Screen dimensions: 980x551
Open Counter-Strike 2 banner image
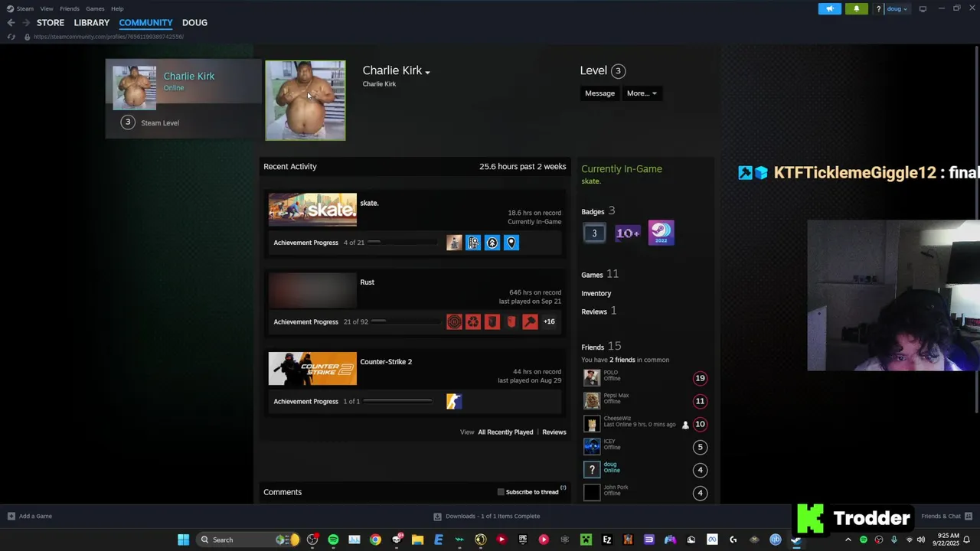tap(312, 369)
